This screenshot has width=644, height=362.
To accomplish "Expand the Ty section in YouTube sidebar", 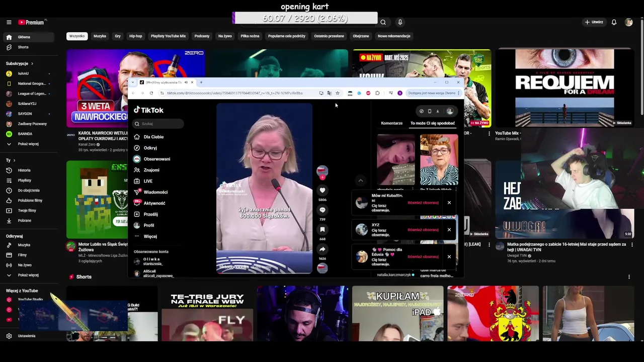I will tap(11, 160).
